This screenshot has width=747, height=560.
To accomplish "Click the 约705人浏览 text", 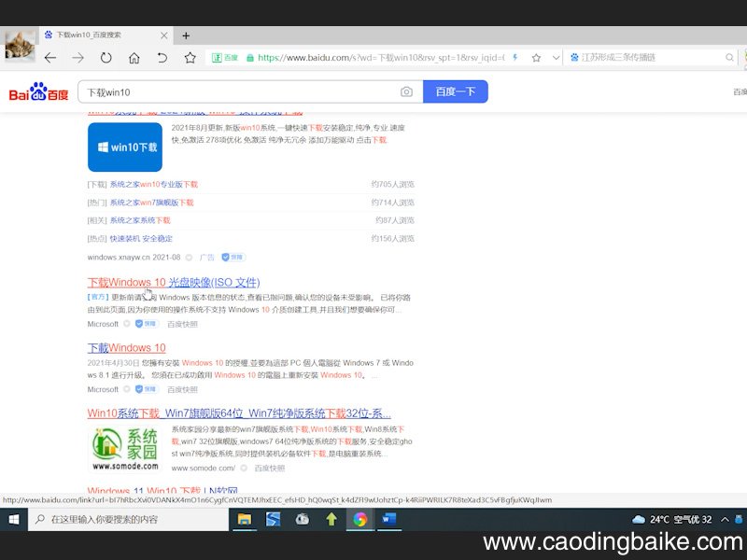I will coord(392,184).
